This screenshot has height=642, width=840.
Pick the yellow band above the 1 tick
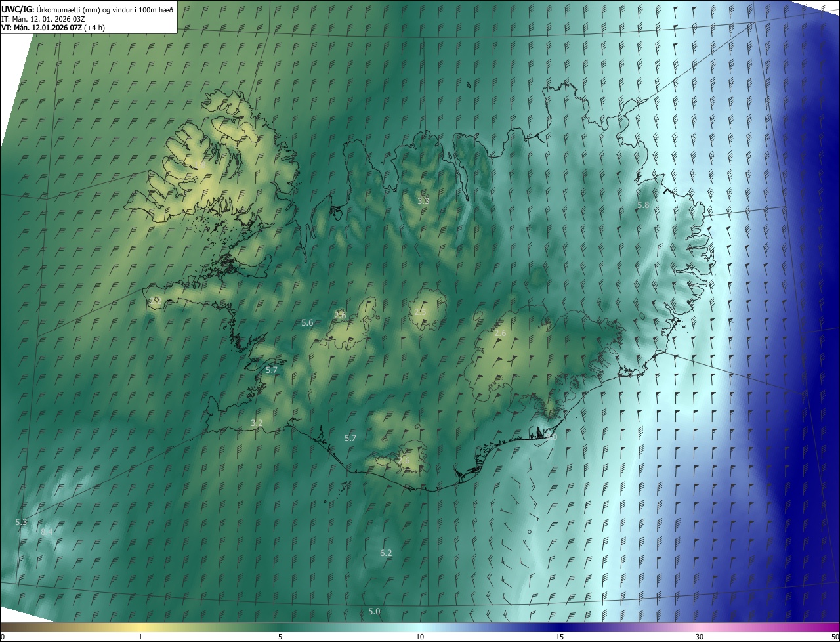tap(140, 627)
